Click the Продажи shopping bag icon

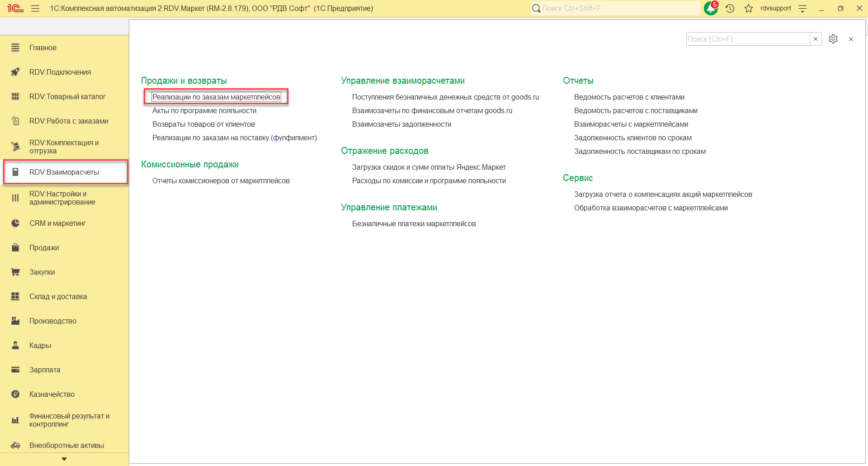15,247
